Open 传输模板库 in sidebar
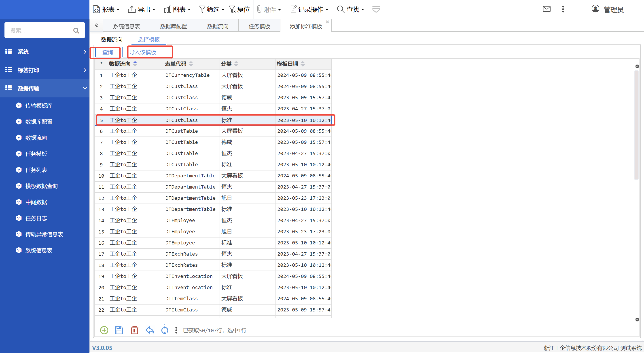 39,106
